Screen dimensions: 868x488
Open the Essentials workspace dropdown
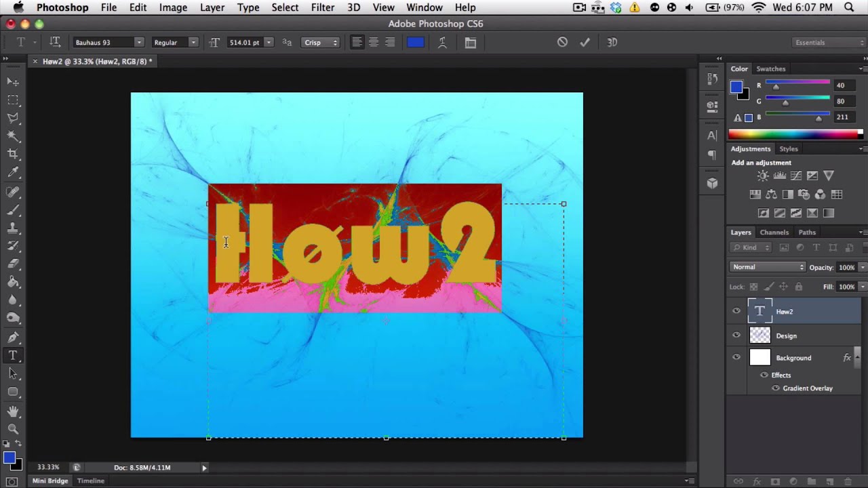coord(829,42)
